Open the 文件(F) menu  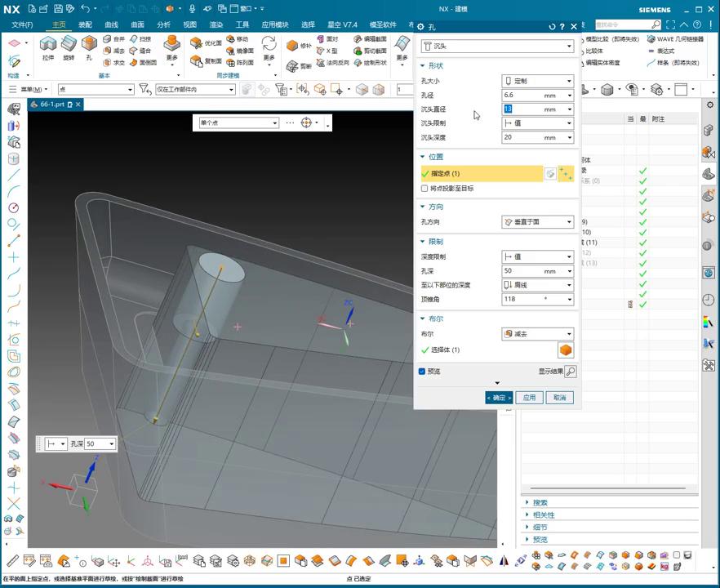point(22,24)
